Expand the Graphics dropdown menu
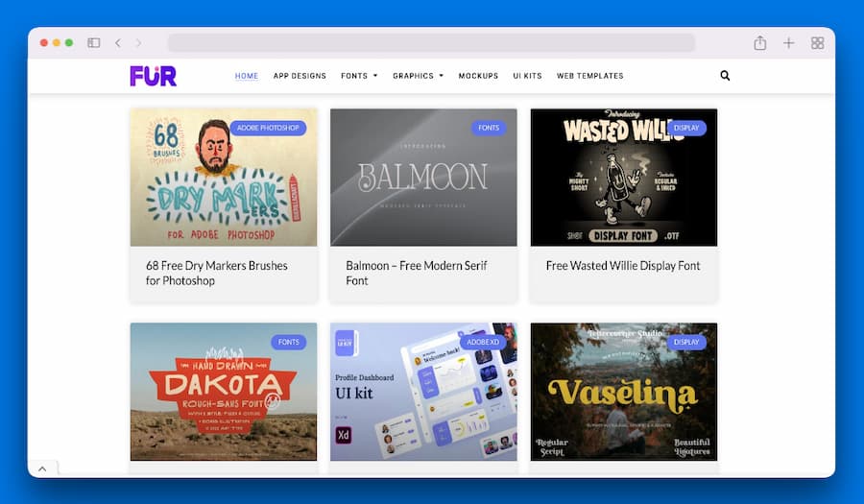 click(418, 76)
